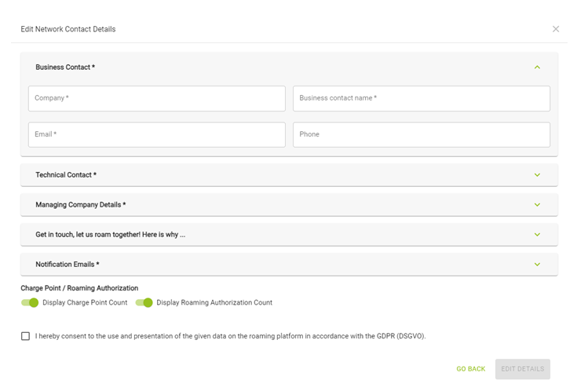The width and height of the screenshot is (588, 391).
Task: Click the EDIT DETAILS button
Action: point(522,369)
